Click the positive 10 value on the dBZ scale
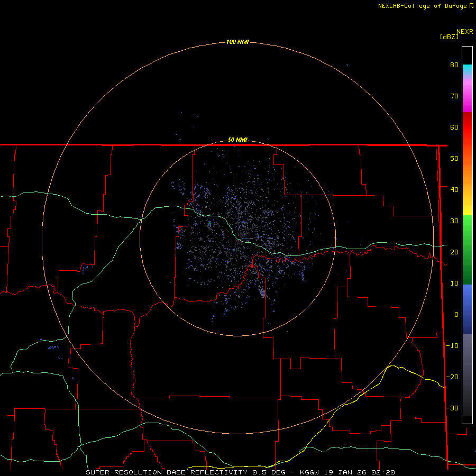 click(454, 283)
